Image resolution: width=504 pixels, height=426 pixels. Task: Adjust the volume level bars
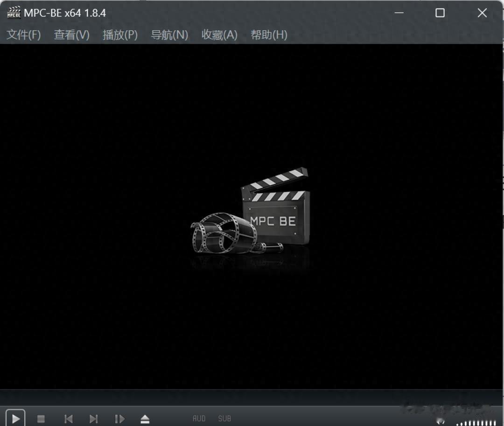click(x=476, y=423)
